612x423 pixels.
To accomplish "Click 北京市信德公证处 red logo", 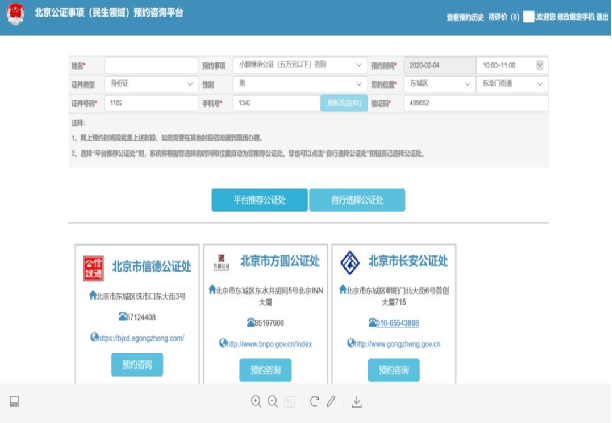I will click(x=93, y=266).
